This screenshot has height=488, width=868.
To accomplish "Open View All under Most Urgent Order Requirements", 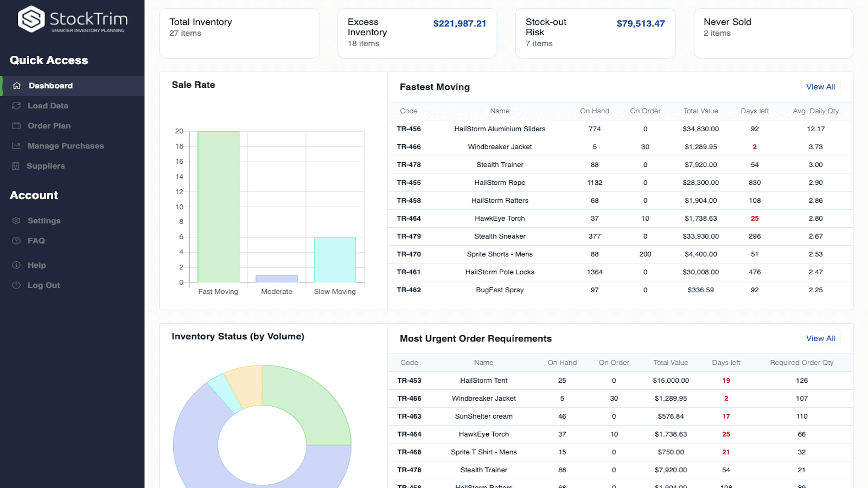I will click(x=820, y=338).
